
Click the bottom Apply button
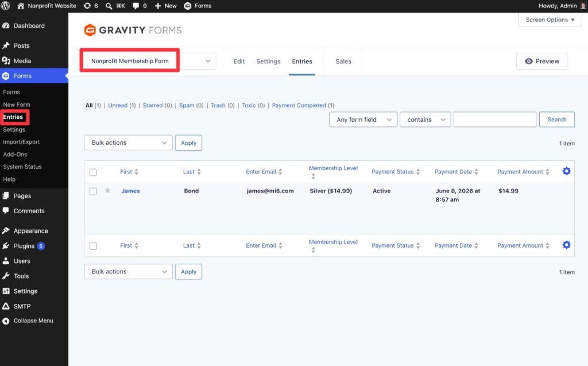coord(188,271)
